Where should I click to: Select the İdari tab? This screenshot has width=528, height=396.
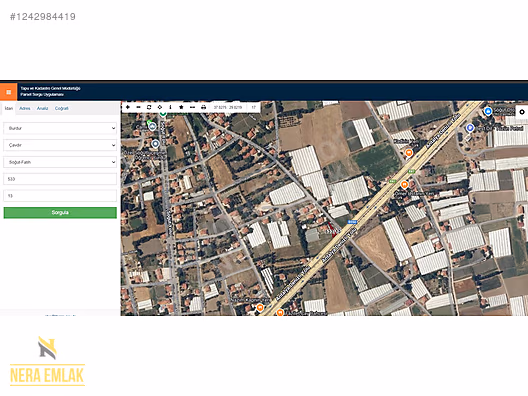pyautogui.click(x=9, y=108)
